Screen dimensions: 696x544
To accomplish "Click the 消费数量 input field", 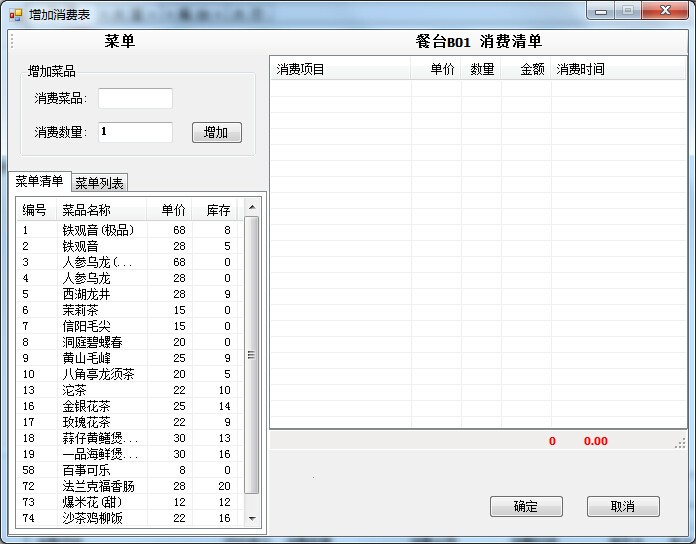I will click(x=135, y=132).
